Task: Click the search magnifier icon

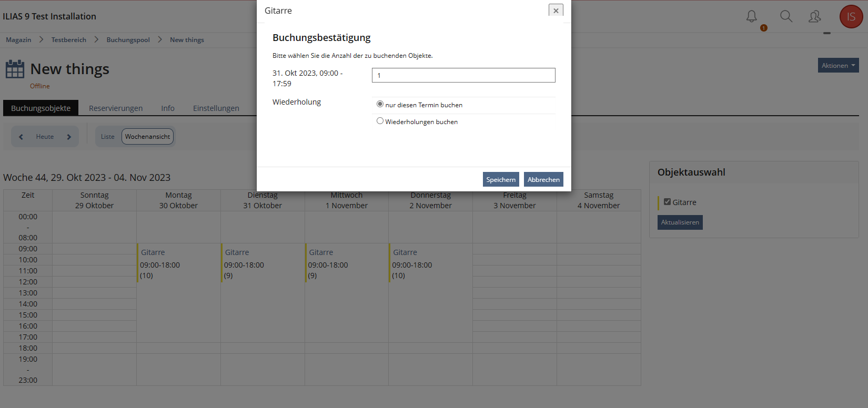Action: click(x=786, y=17)
